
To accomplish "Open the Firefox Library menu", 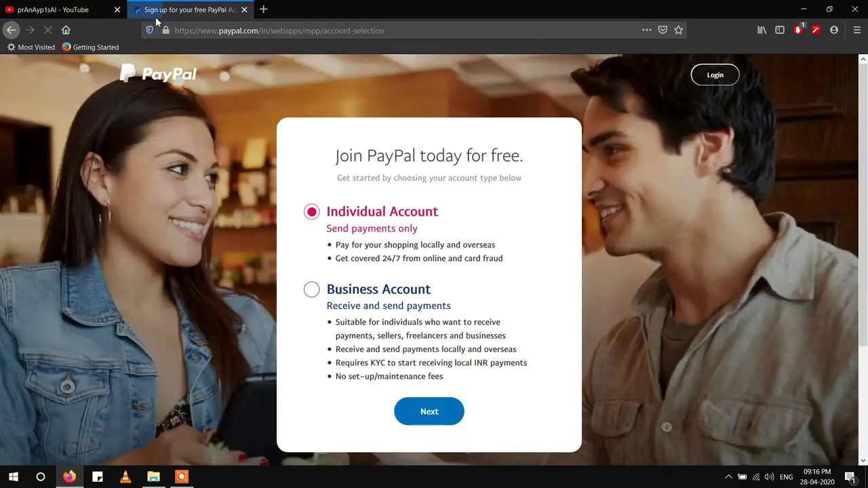I will [762, 30].
